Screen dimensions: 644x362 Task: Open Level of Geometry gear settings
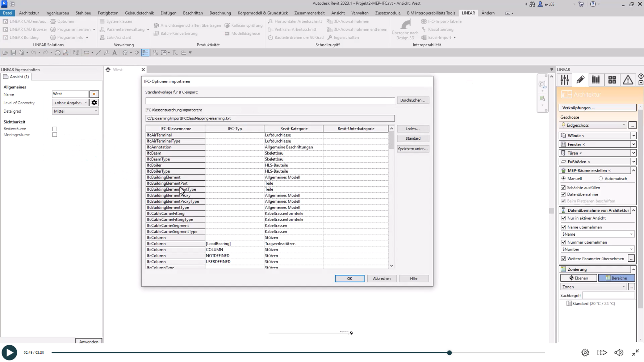click(x=94, y=103)
